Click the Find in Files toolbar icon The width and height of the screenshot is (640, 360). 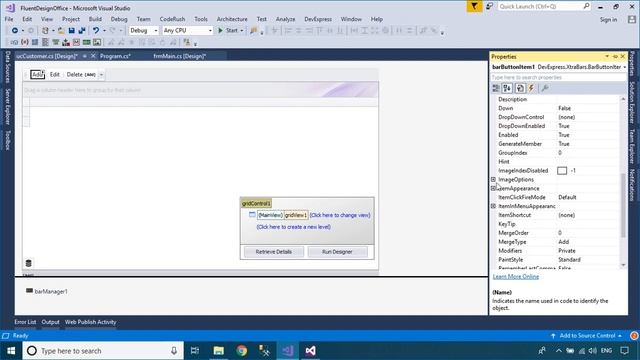pos(253,31)
